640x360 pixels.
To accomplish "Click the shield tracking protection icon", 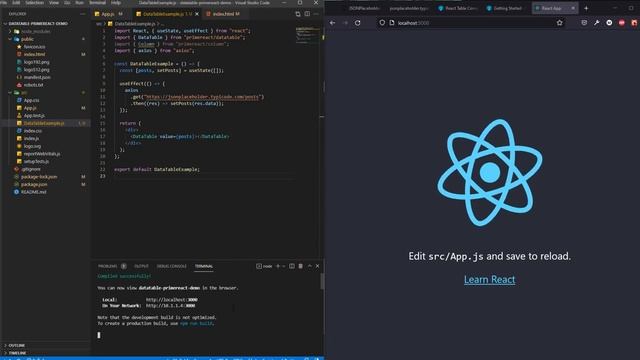I will tap(382, 23).
